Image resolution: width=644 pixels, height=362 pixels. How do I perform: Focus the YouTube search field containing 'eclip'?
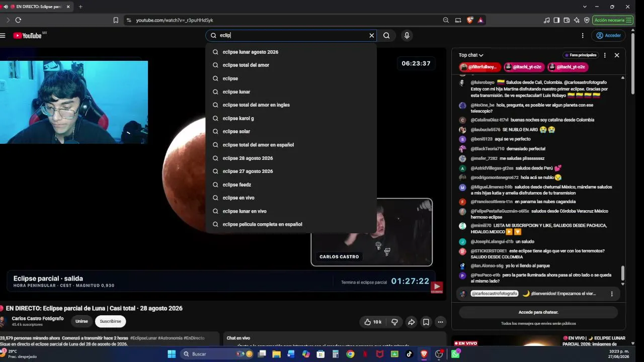click(291, 36)
